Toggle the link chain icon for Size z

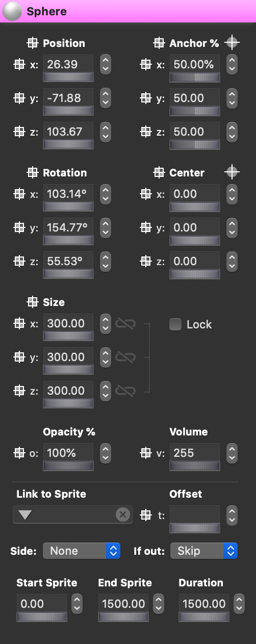pyautogui.click(x=125, y=391)
